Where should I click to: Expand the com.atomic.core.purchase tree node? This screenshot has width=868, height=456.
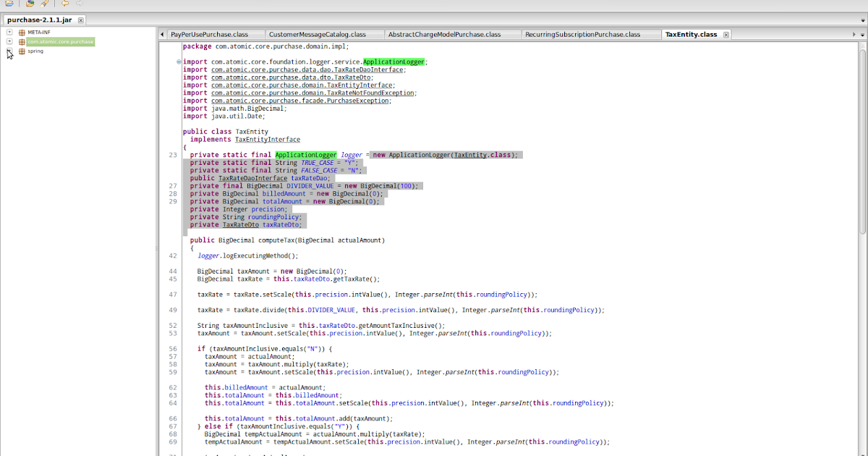coord(9,42)
